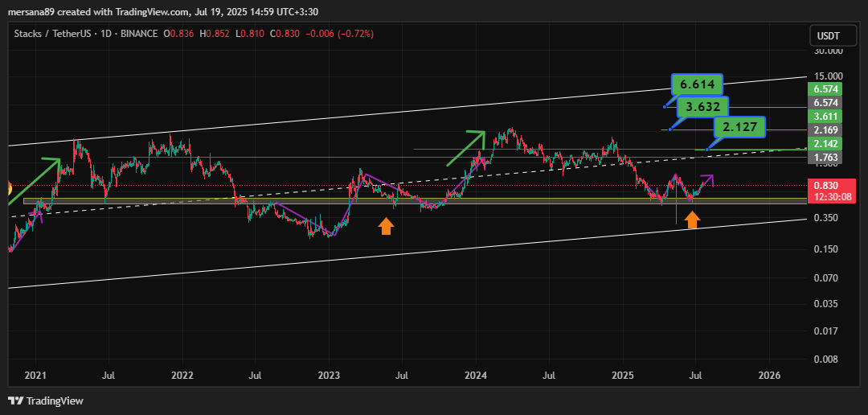868x415 pixels.
Task: Click 0.035 on the price axis
Action: click(x=825, y=304)
